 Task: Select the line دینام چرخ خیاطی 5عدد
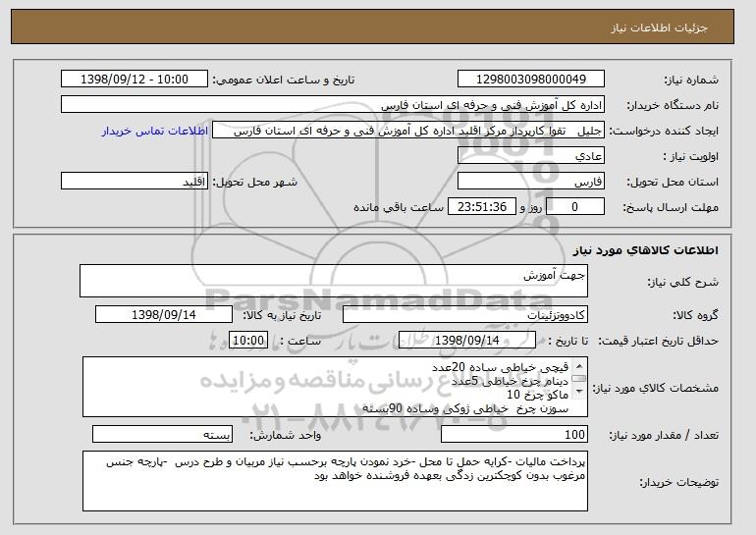[x=511, y=381]
